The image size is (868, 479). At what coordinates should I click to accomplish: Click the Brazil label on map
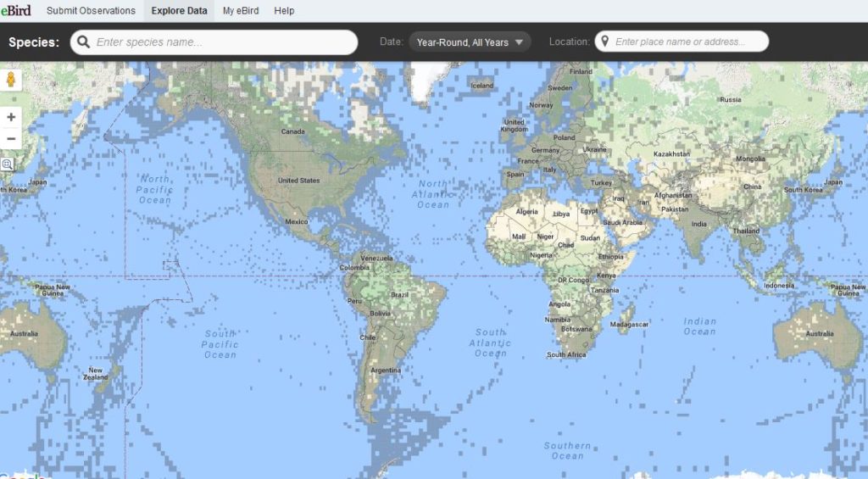pyautogui.click(x=400, y=294)
